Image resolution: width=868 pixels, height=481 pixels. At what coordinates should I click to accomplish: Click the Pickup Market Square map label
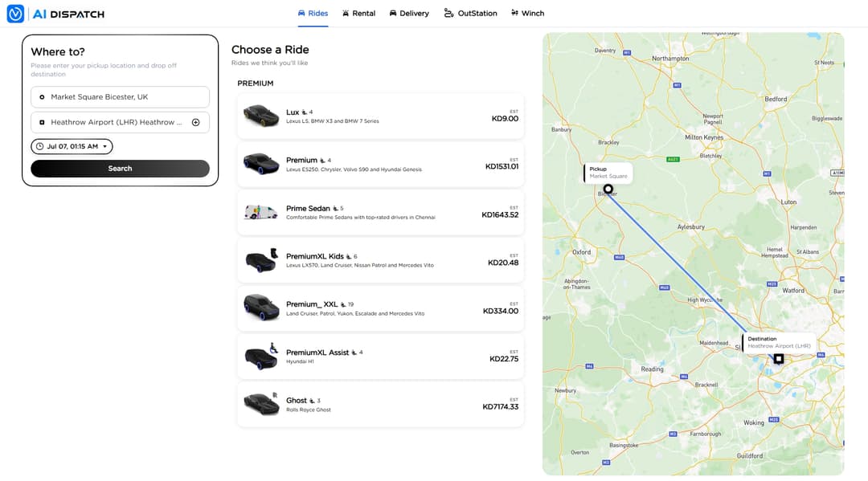tap(608, 173)
